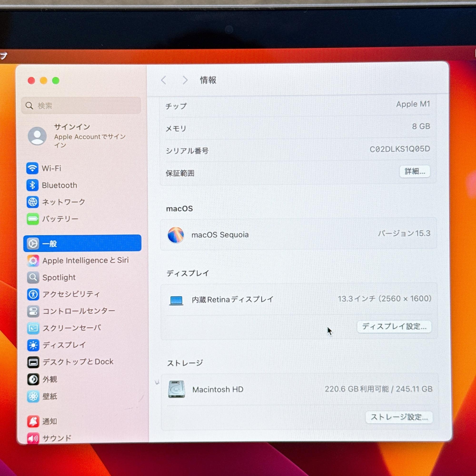Go back with the left chevron
The width and height of the screenshot is (476, 476).
click(x=164, y=80)
